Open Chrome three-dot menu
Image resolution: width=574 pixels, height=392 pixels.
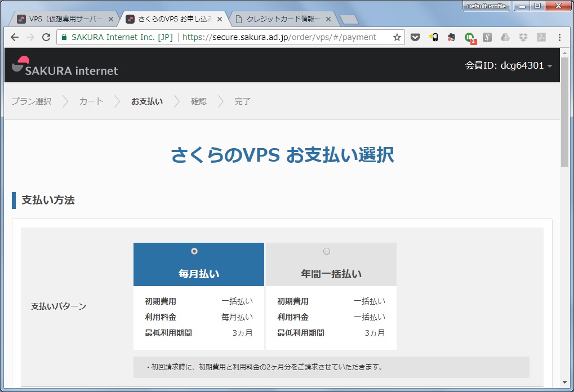[559, 37]
